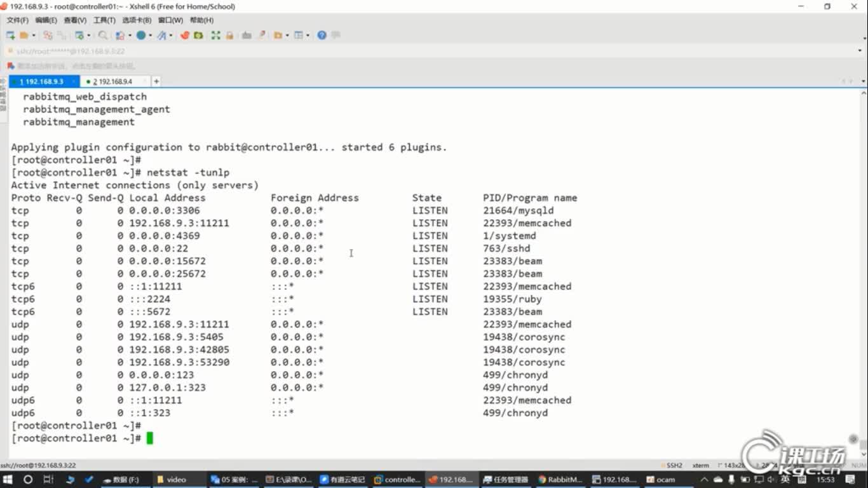Open the 查看(V) menu
868x488 pixels.
pyautogui.click(x=75, y=20)
